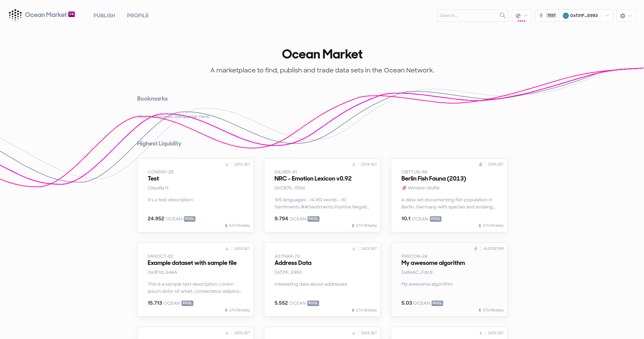This screenshot has width=644, height=339.
Task: Click the Ethereum icon beside TEST badge
Action: pos(541,16)
